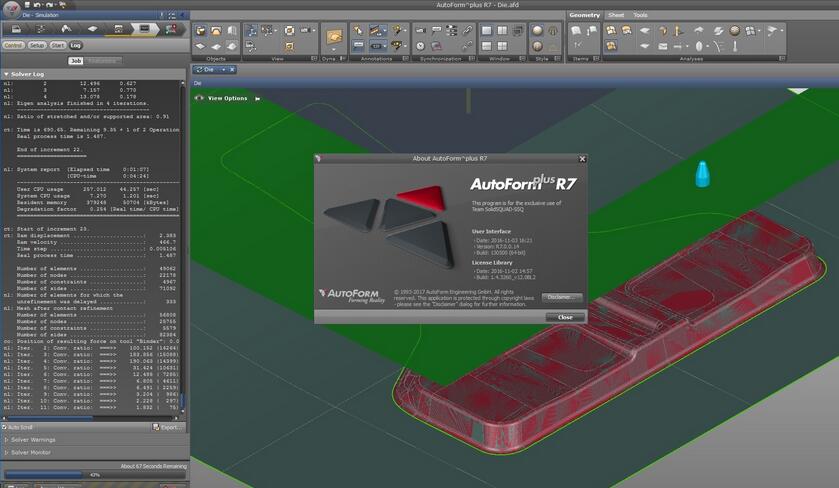Screen dimensions: 839x488
Task: Click the large Dyna sheet icon
Action: click(334, 37)
